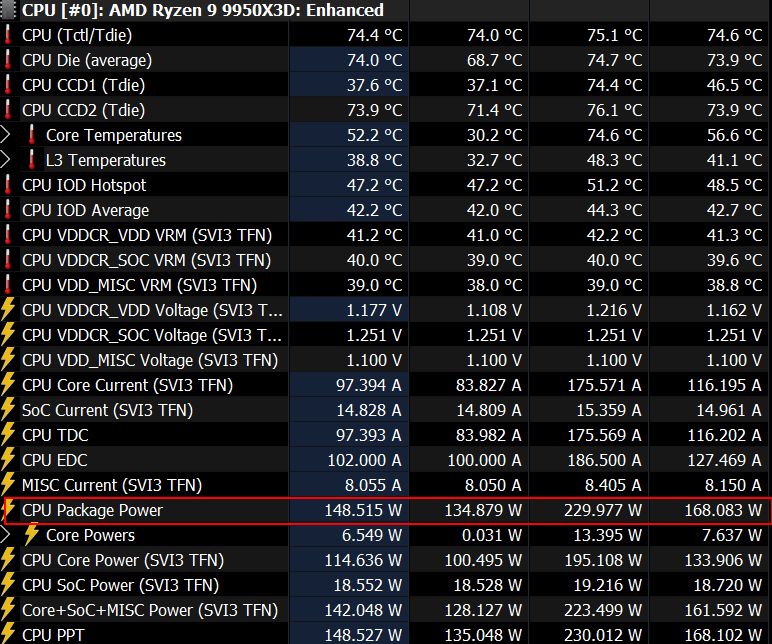772x644 pixels.
Task: Click the lightning icon beside CPU Core Power
Action: [8, 560]
